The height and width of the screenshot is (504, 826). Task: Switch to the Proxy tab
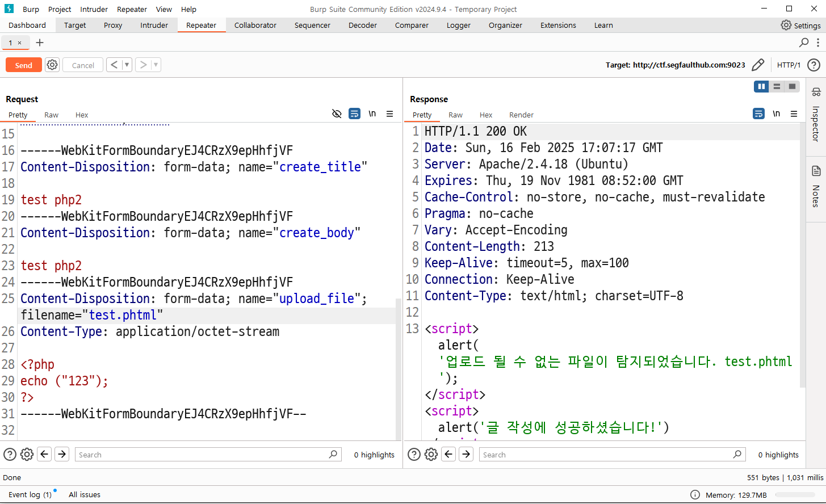coord(113,25)
